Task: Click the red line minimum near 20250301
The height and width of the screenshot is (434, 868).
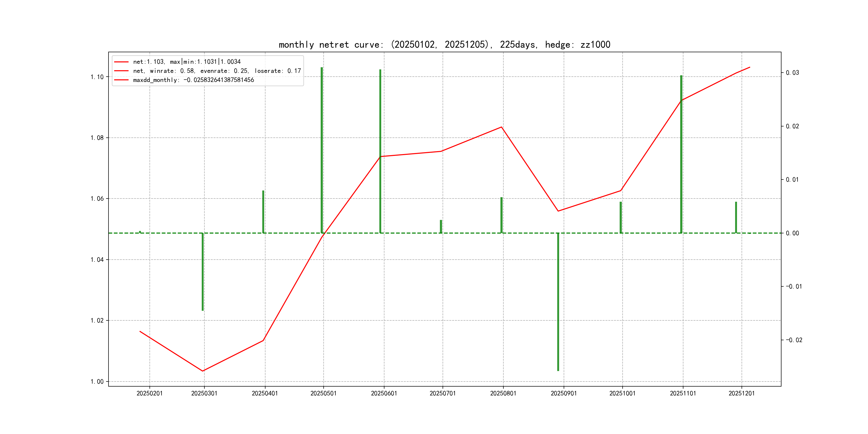Action: point(203,371)
